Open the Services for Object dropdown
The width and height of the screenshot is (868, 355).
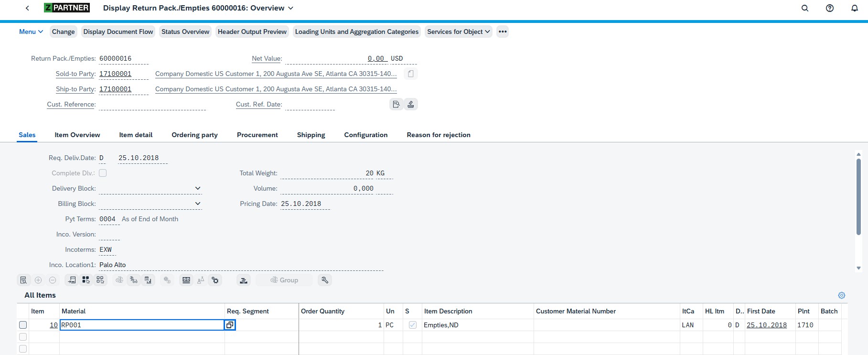(458, 32)
